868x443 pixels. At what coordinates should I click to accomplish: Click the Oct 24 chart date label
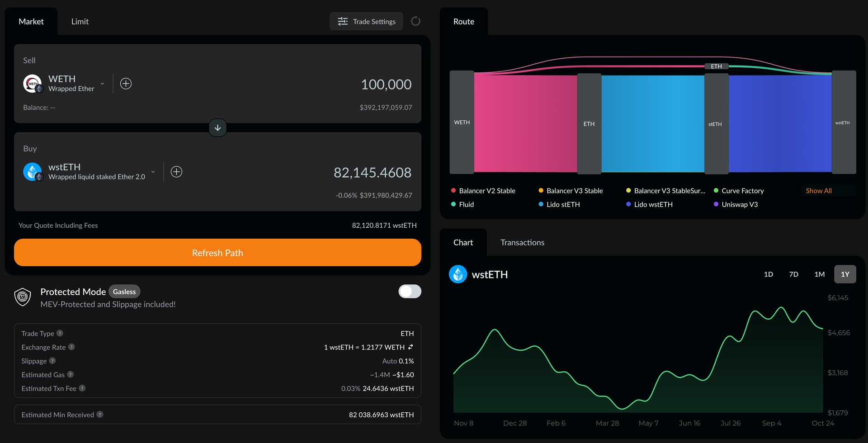pyautogui.click(x=823, y=423)
